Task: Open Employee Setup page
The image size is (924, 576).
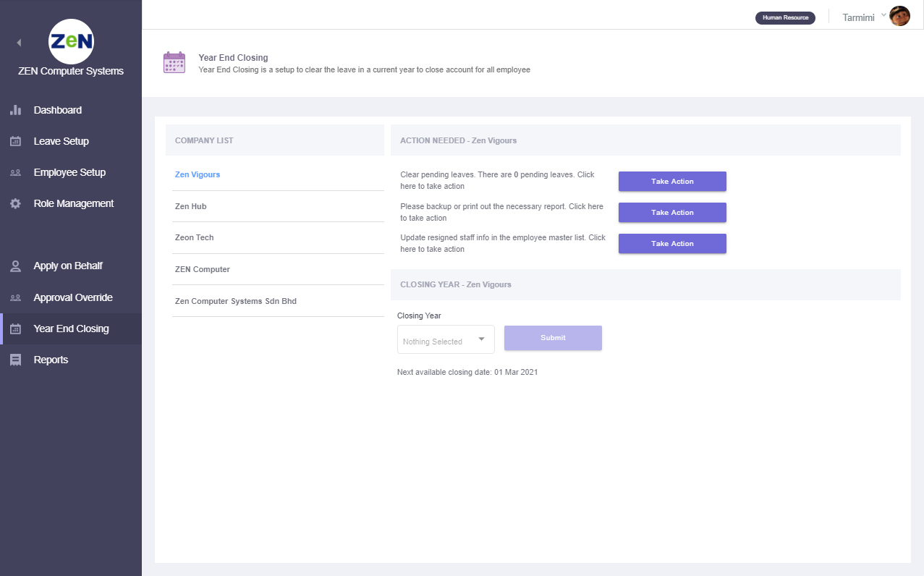Action: click(71, 172)
